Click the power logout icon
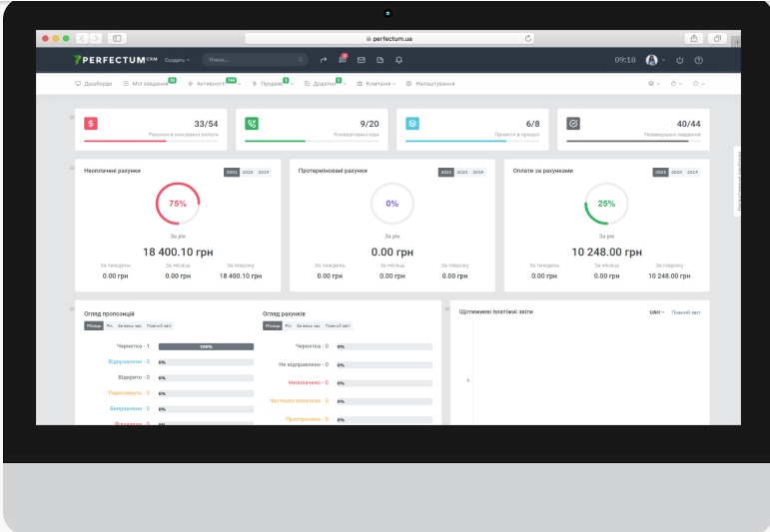 (680, 60)
